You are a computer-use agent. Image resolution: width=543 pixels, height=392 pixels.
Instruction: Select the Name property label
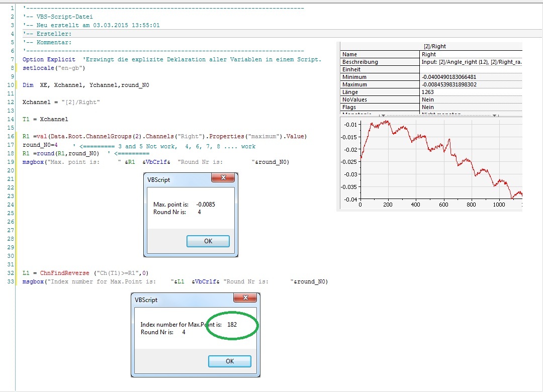point(380,54)
